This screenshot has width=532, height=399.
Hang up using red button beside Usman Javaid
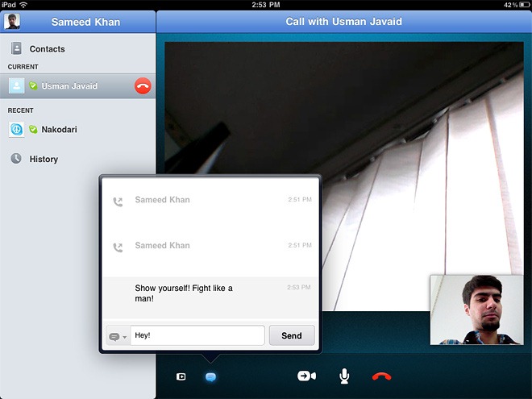point(143,86)
